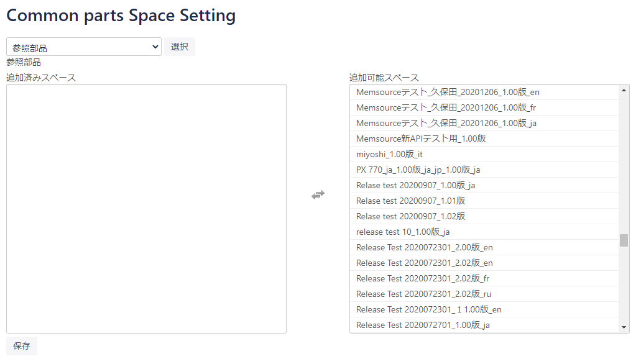Click inside the empty 追加済みスペース list
This screenshot has height=364, width=641.
click(x=146, y=209)
